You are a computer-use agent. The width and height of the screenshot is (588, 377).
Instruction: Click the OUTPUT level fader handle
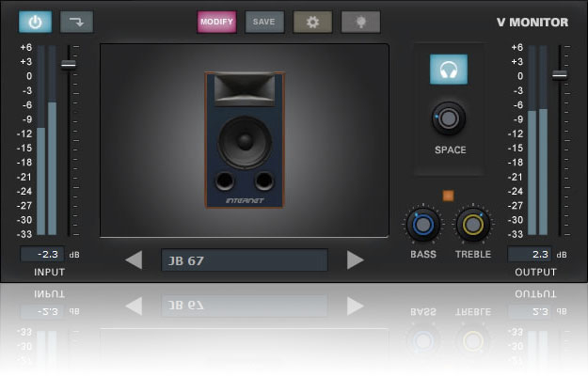point(560,74)
